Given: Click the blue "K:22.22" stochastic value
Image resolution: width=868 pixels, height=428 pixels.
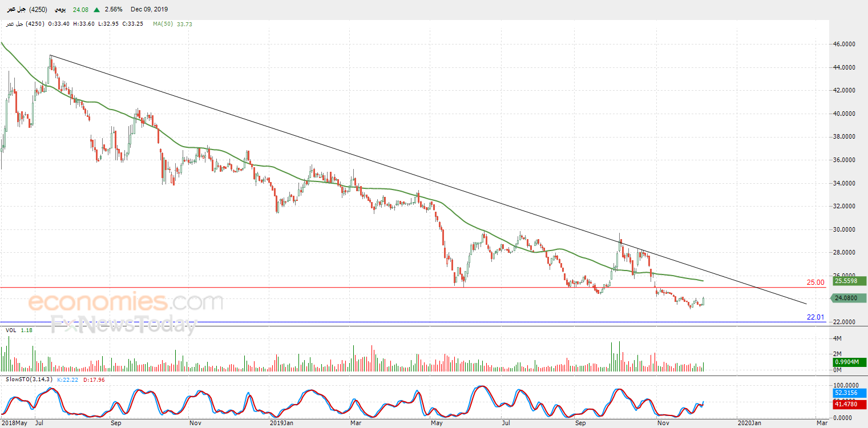Looking at the screenshot, I should pyautogui.click(x=68, y=379).
